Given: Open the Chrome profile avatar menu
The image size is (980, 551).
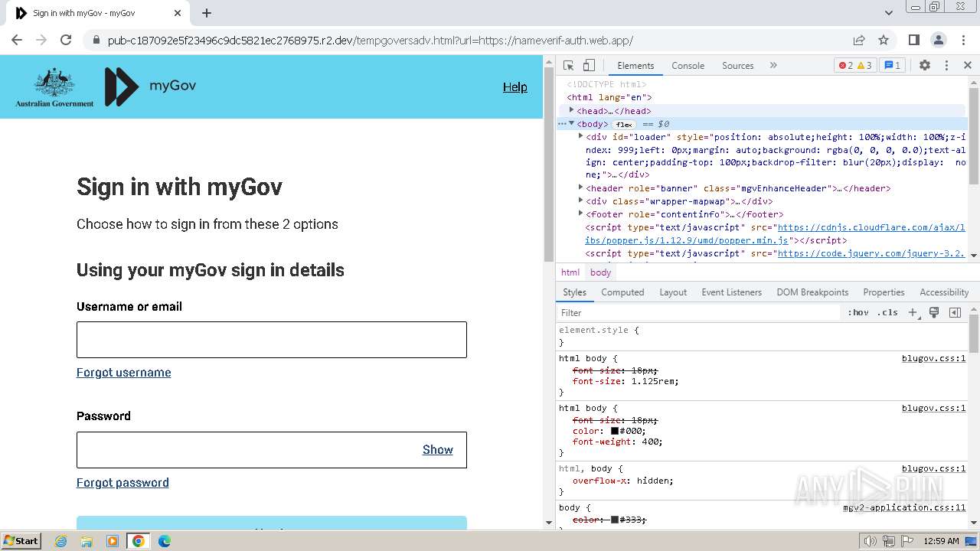Looking at the screenshot, I should tap(939, 40).
